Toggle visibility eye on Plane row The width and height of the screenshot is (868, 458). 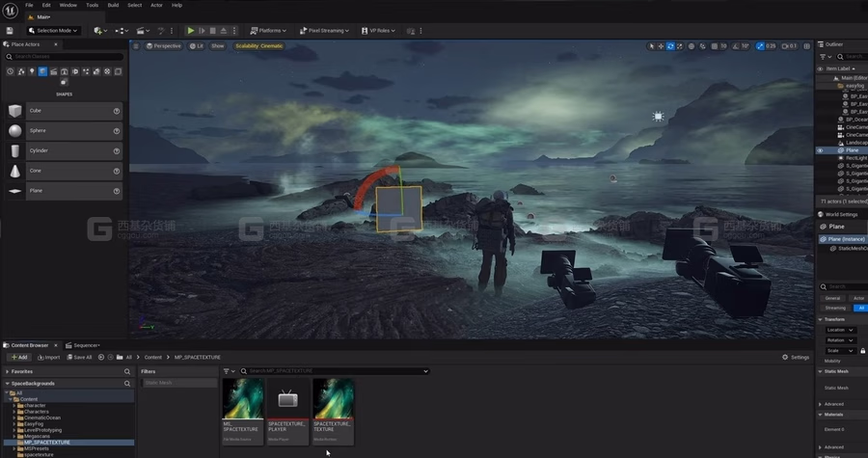tap(820, 150)
